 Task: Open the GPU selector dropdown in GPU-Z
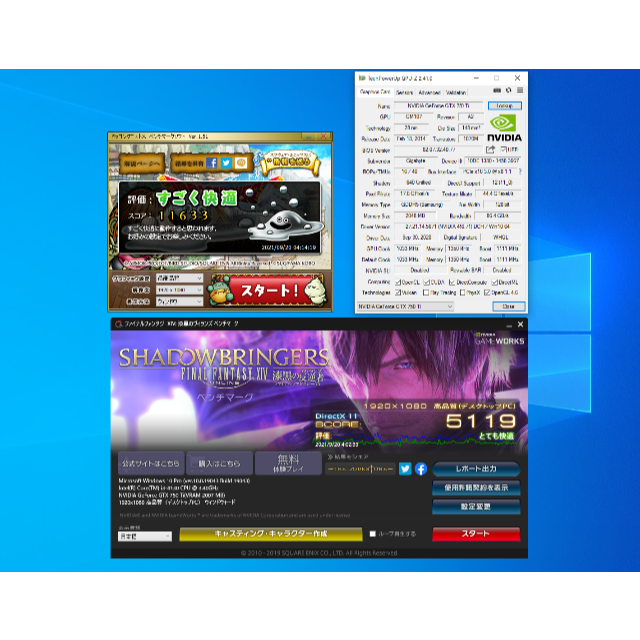tap(405, 307)
